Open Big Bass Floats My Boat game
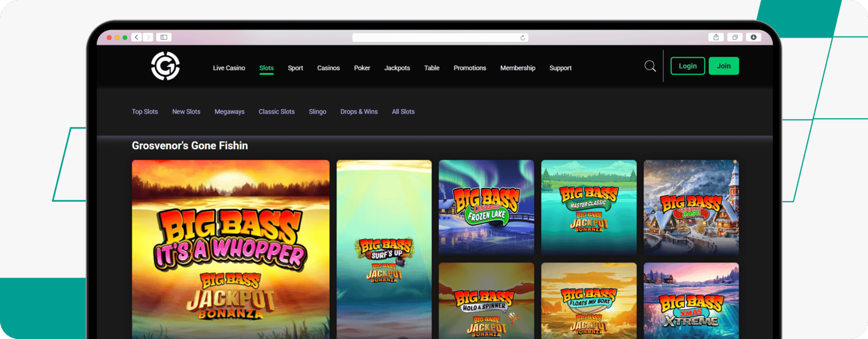 tap(589, 301)
